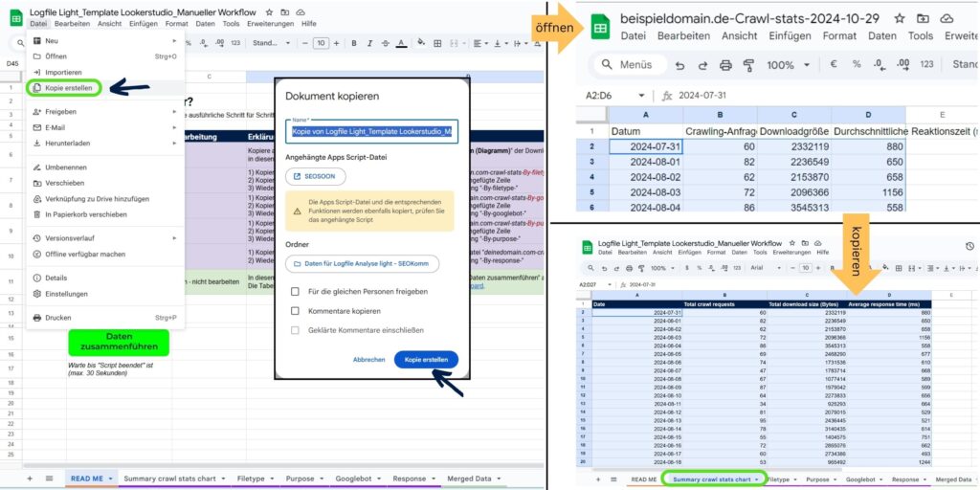Apply Euro currency format in beispieldomain.de window

[834, 64]
